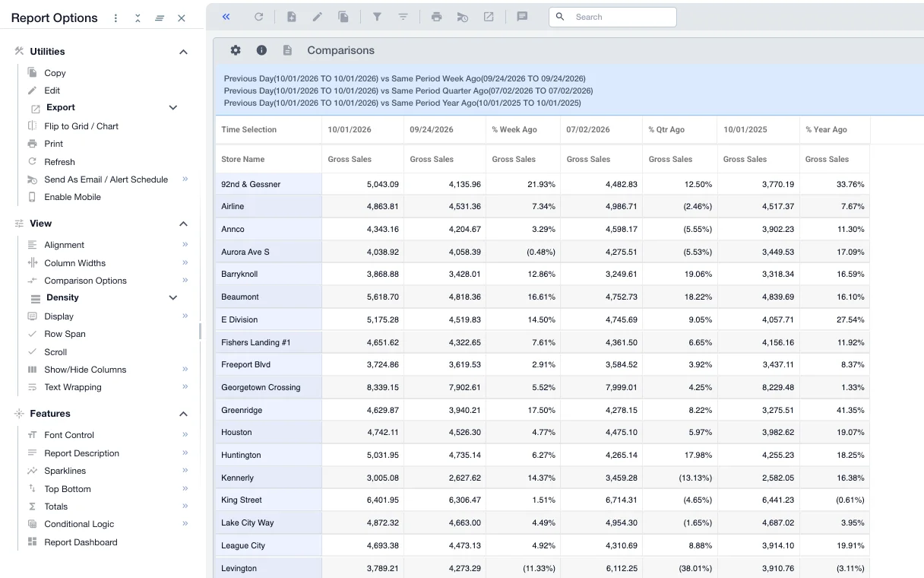Select Refresh in Utilities list
This screenshot has height=578, width=924.
[59, 162]
